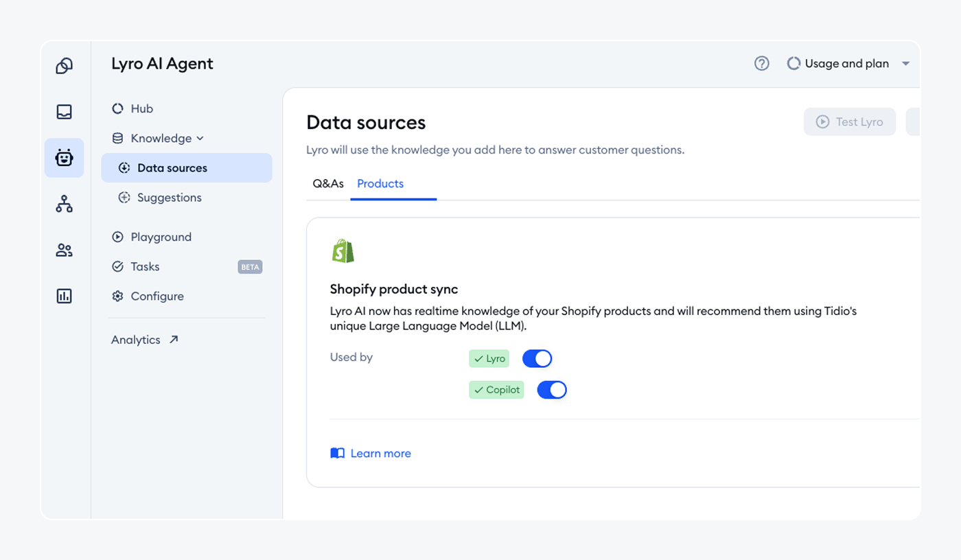
Task: Click the Hub ring icon
Action: click(x=117, y=108)
